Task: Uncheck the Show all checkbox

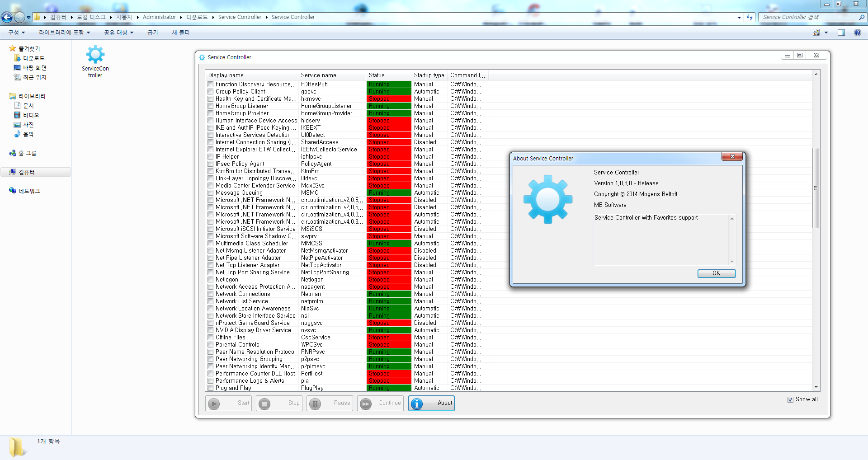Action: pos(791,399)
